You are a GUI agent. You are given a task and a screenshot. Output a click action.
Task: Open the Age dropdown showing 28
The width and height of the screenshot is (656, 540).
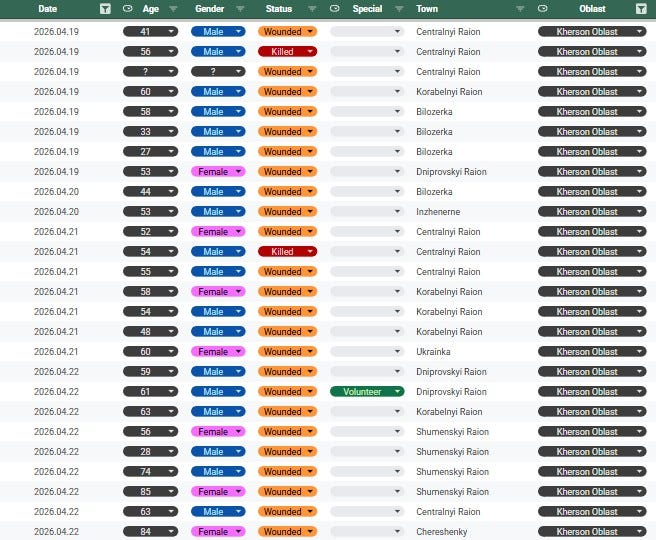(x=151, y=452)
